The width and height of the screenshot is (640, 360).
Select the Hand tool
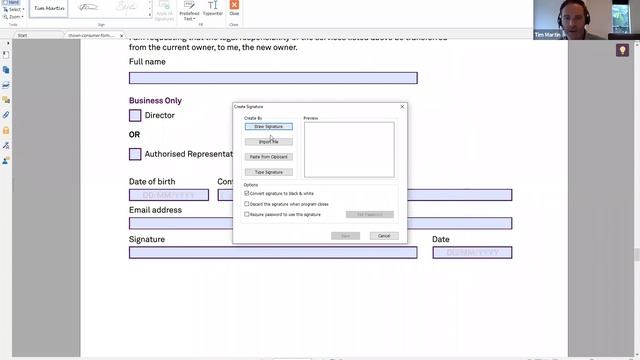(12, 2)
